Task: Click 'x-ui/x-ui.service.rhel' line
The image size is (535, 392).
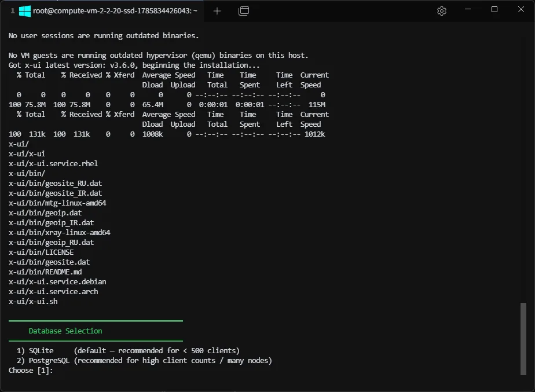Action: (x=53, y=163)
